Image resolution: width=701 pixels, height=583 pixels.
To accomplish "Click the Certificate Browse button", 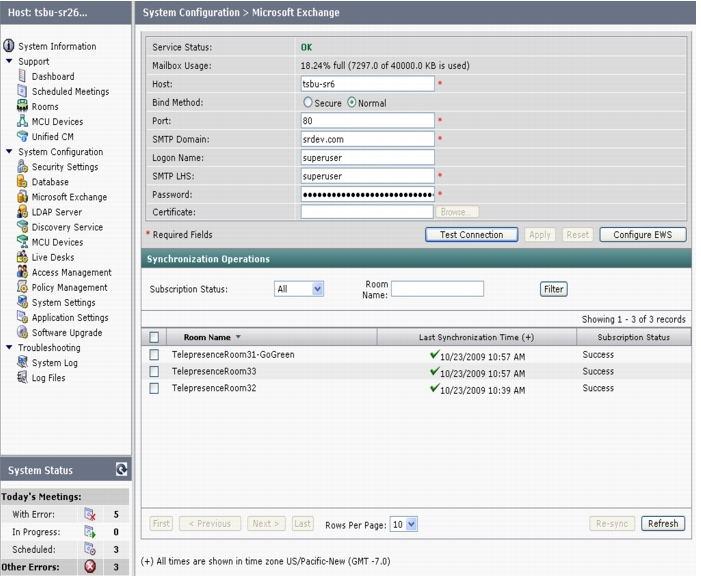I will [457, 212].
